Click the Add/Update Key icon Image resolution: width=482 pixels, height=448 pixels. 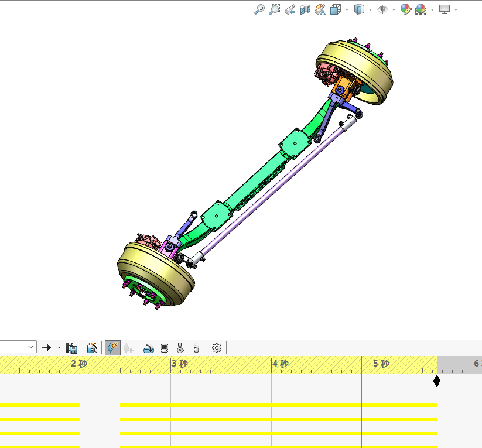click(x=128, y=348)
